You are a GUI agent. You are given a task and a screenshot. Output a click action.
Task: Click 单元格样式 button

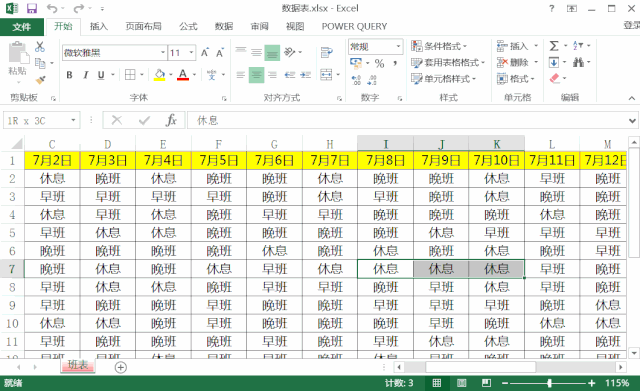(444, 78)
